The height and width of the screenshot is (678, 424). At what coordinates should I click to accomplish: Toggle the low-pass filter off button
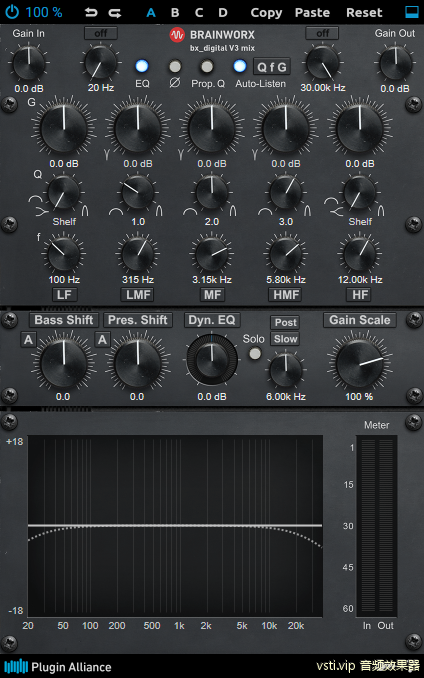[x=322, y=33]
